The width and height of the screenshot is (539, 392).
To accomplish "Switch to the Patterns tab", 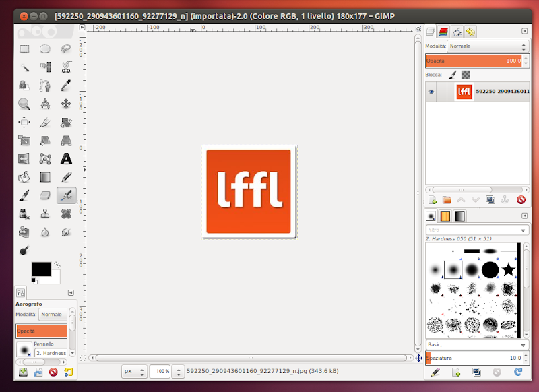I will click(x=445, y=216).
